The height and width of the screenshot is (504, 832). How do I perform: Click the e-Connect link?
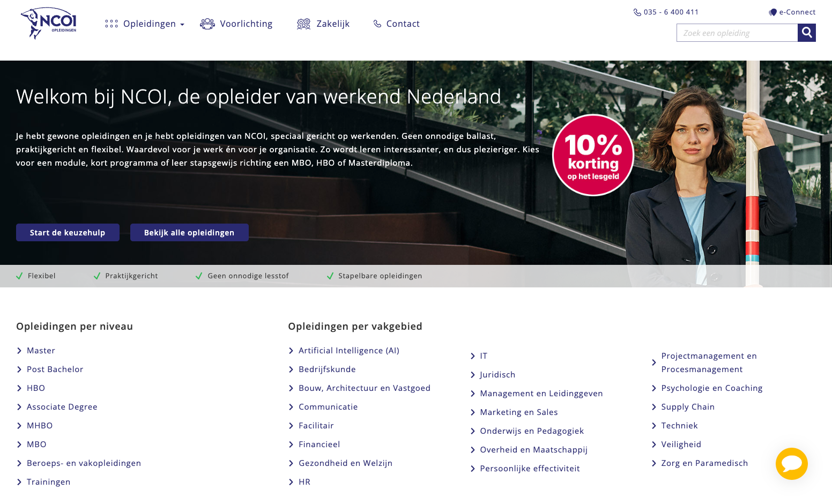[x=797, y=12]
